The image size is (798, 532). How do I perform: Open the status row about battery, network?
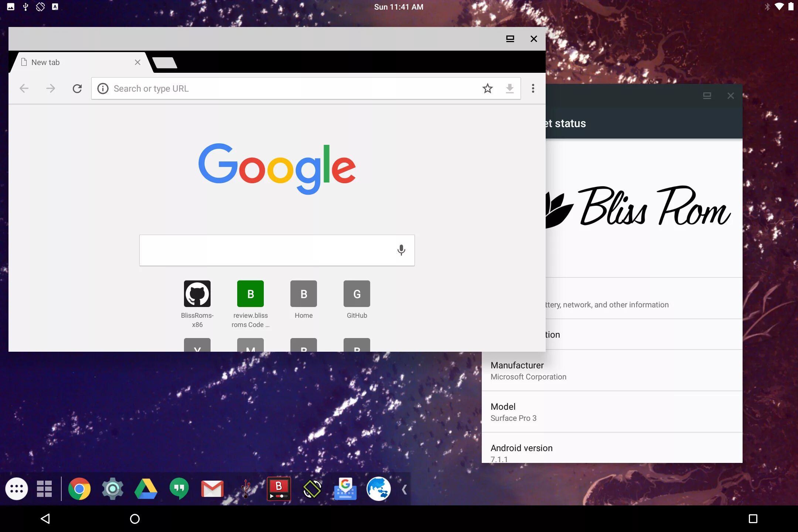pos(644,299)
